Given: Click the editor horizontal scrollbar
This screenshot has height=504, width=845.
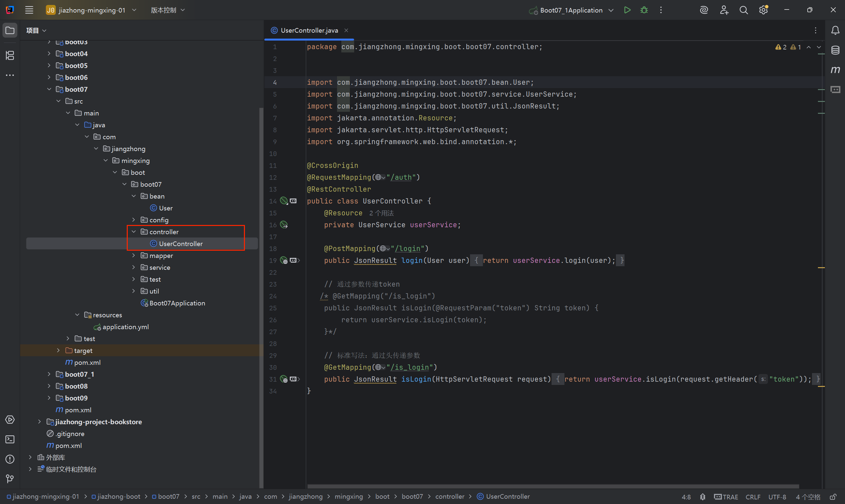Looking at the screenshot, I should click(553, 486).
